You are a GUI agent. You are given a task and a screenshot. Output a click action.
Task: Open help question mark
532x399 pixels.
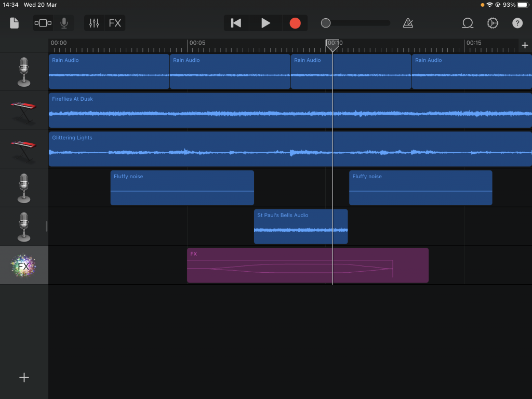pyautogui.click(x=517, y=23)
